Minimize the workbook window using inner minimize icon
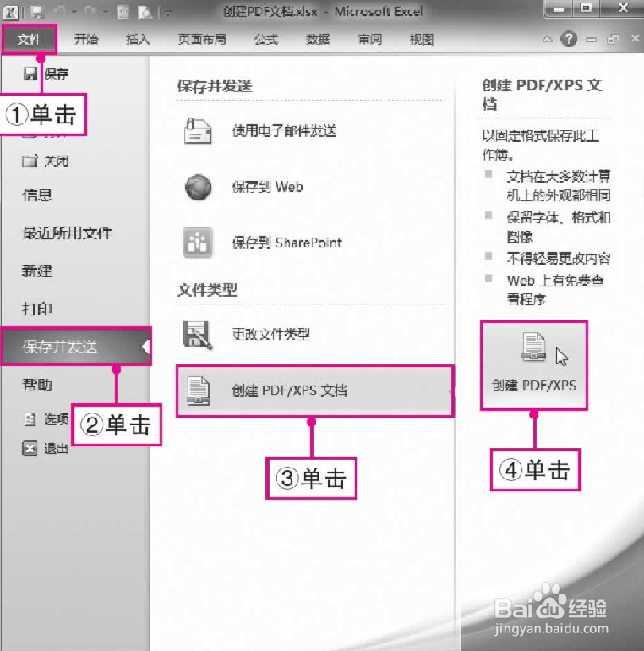 tap(592, 40)
